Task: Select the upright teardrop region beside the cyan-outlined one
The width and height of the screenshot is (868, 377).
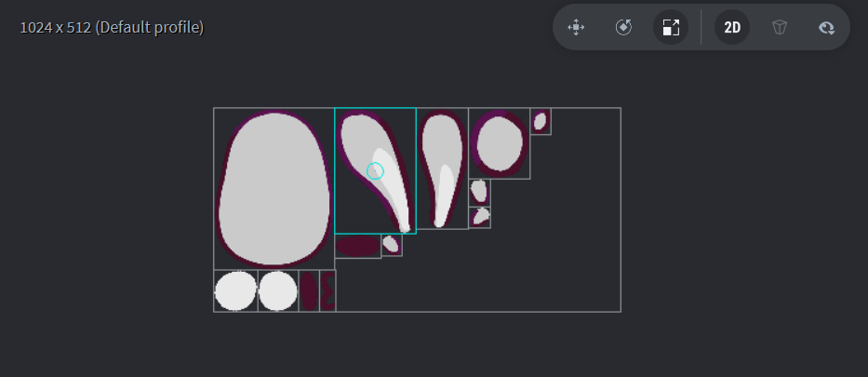Action: point(442,168)
